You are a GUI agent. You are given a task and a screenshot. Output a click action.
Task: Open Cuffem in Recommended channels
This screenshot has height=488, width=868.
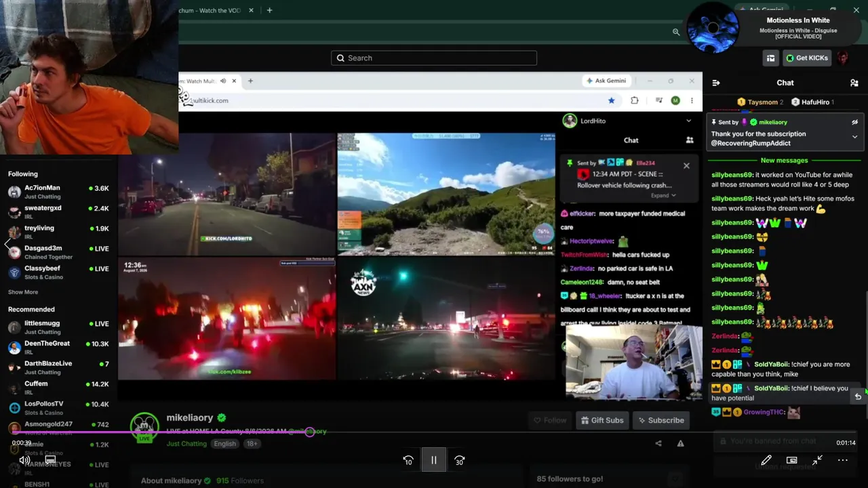58,388
